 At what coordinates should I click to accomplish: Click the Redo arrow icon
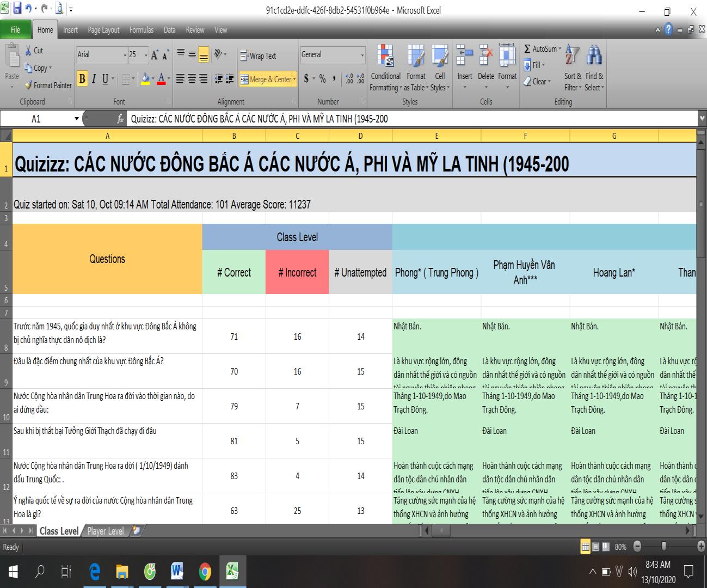coord(44,9)
